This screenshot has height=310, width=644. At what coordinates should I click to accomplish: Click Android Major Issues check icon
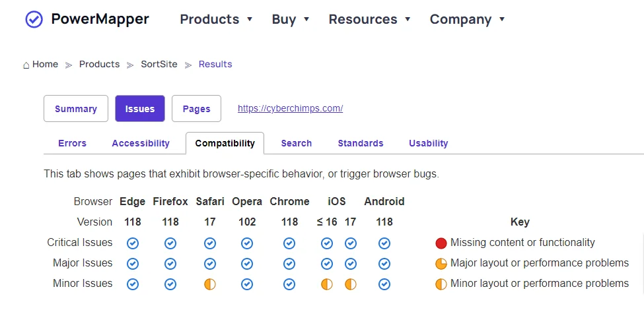384,264
